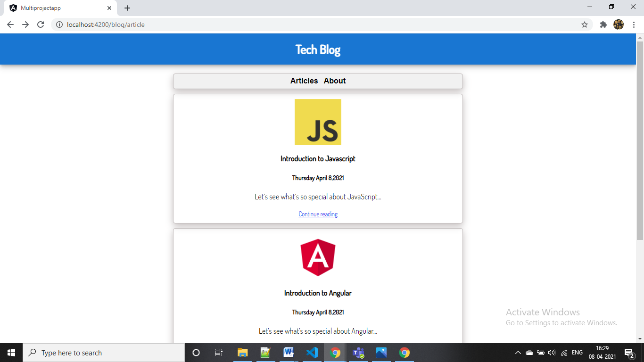Image resolution: width=644 pixels, height=362 pixels.
Task: Click the Angular logo image
Action: 318,257
